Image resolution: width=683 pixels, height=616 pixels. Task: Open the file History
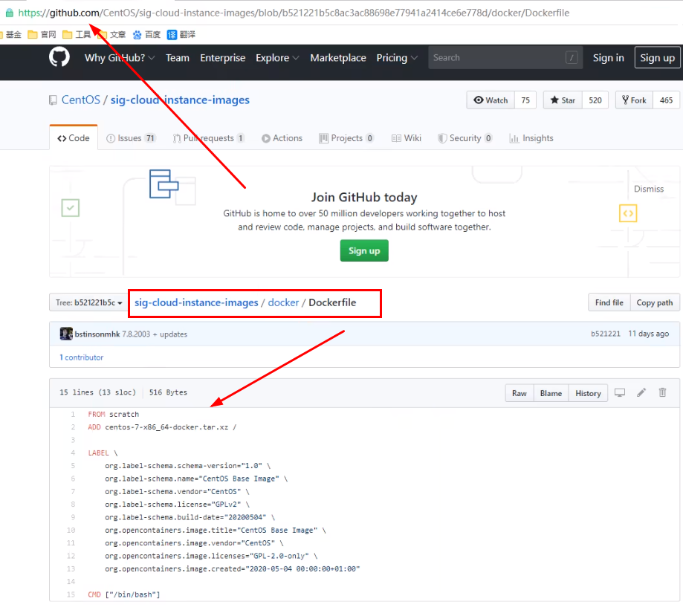tap(588, 393)
